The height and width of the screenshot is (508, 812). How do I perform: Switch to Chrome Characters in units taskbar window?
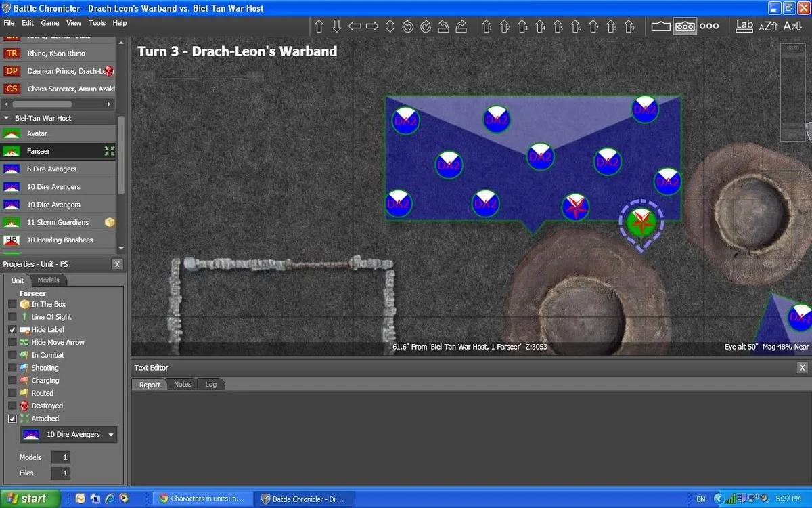pyautogui.click(x=202, y=499)
